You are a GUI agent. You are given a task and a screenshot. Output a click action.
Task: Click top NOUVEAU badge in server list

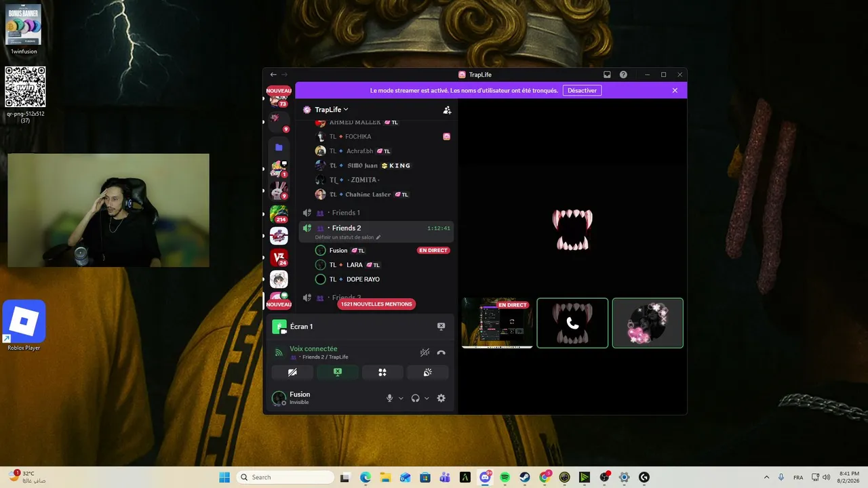tap(279, 91)
